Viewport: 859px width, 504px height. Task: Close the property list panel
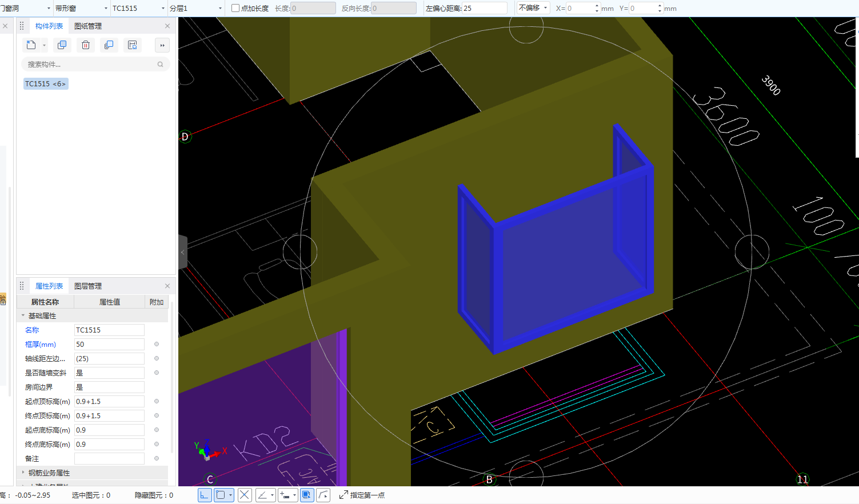pyautogui.click(x=167, y=286)
